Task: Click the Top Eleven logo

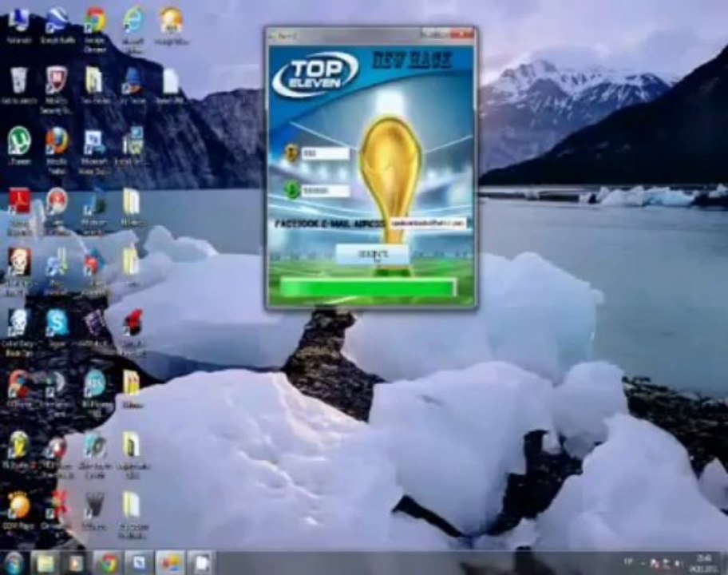Action: (x=315, y=73)
